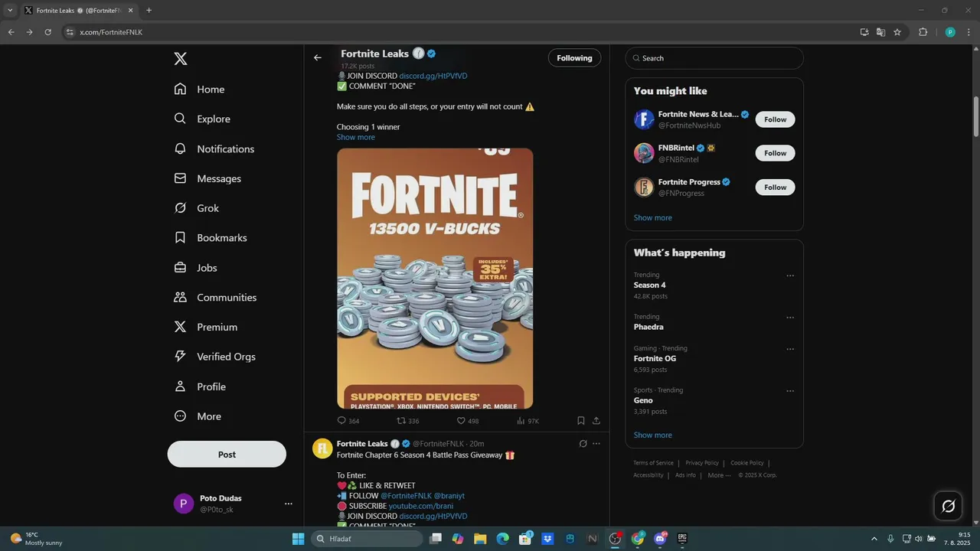Open the Chrome profile avatar
This screenshot has height=551, width=980.
click(950, 32)
